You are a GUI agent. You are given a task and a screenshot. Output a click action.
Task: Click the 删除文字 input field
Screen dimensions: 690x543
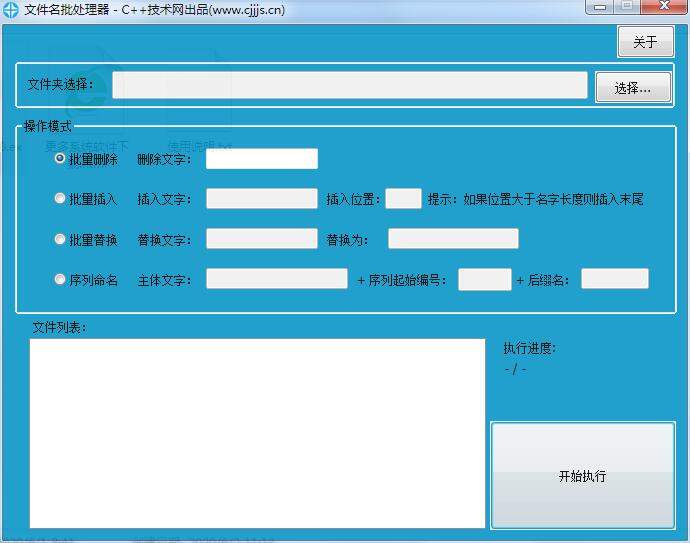[261, 159]
